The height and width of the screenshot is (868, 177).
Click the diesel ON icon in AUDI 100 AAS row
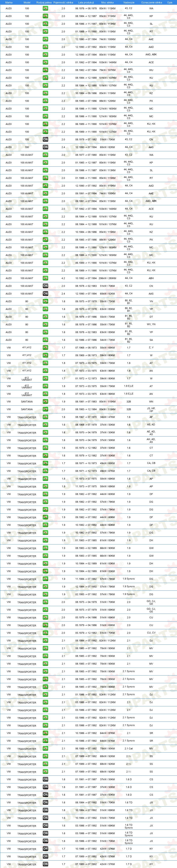point(45,147)
